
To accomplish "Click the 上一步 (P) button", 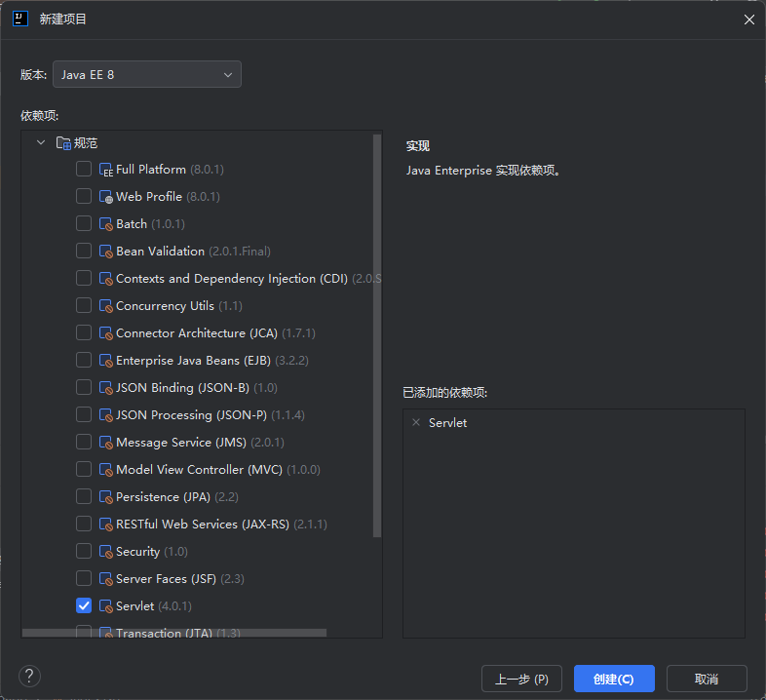I will 521,679.
